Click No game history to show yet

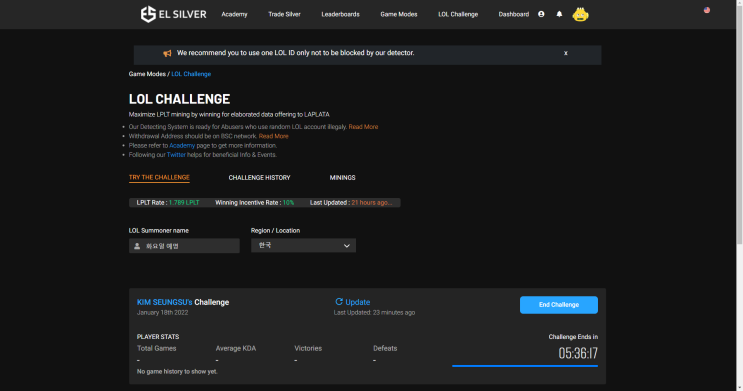177,372
